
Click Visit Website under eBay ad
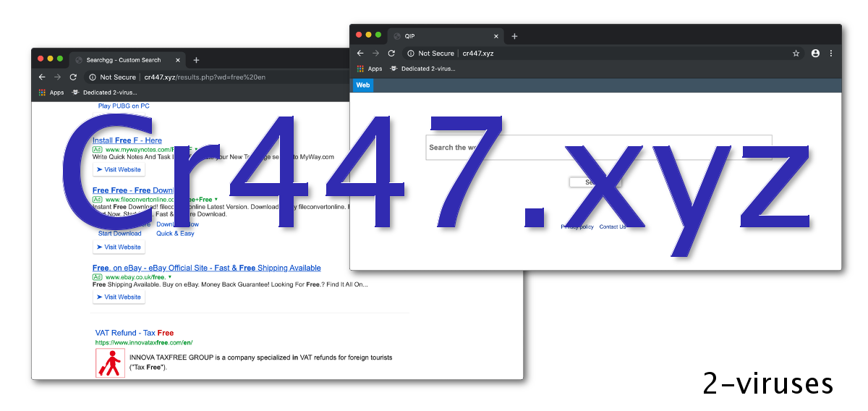point(119,297)
